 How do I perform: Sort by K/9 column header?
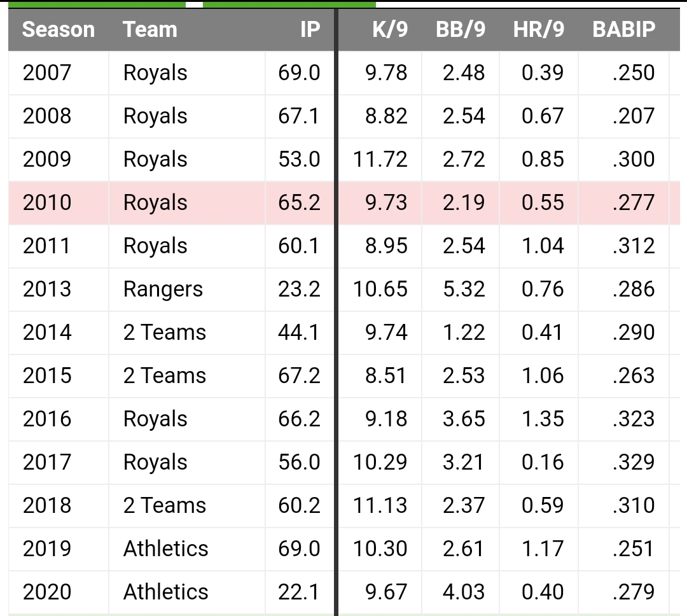(390, 30)
